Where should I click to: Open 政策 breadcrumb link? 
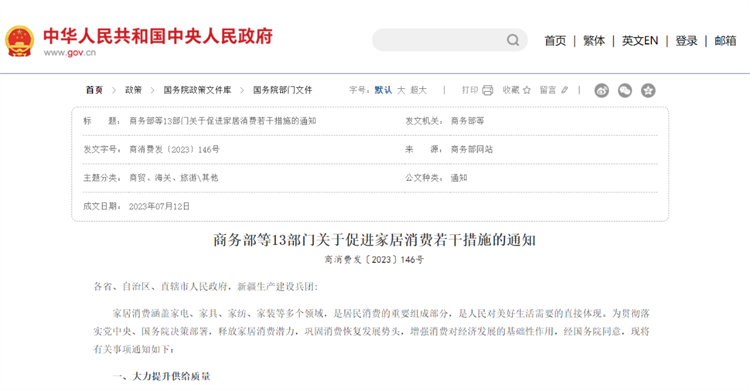[x=133, y=90]
